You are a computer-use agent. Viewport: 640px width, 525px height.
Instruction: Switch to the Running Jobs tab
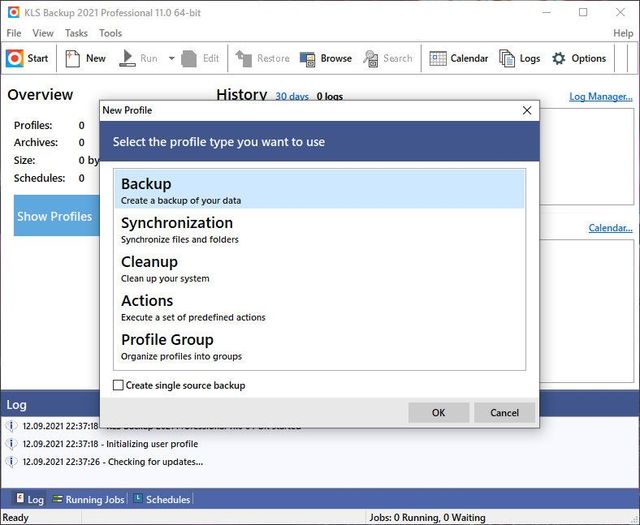point(88,499)
